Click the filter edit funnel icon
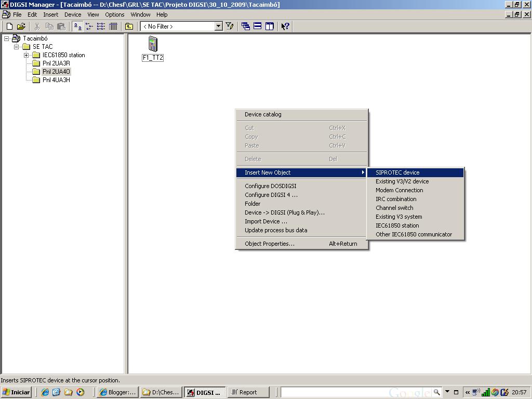Screen dimensions: 532x399 [230, 26]
